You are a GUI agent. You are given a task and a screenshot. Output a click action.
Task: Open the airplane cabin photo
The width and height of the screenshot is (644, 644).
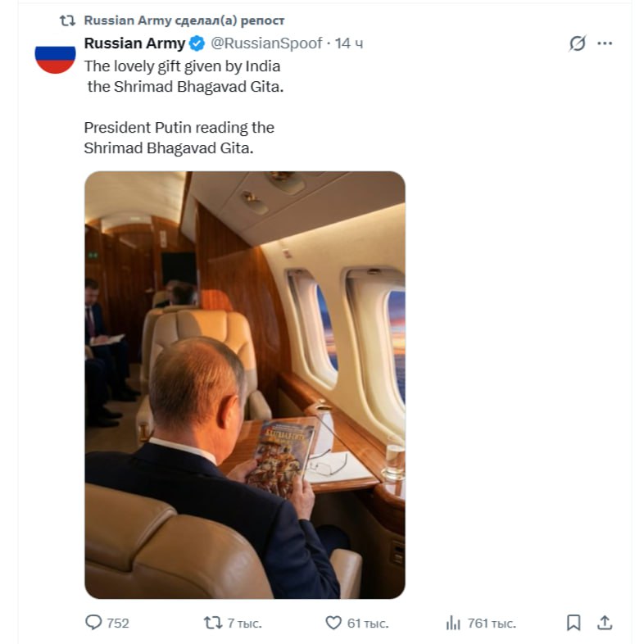coord(245,384)
